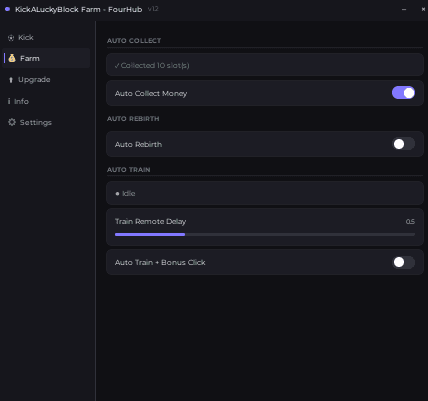Click the purple dot app logo
The width and height of the screenshot is (428, 401).
[7, 9]
